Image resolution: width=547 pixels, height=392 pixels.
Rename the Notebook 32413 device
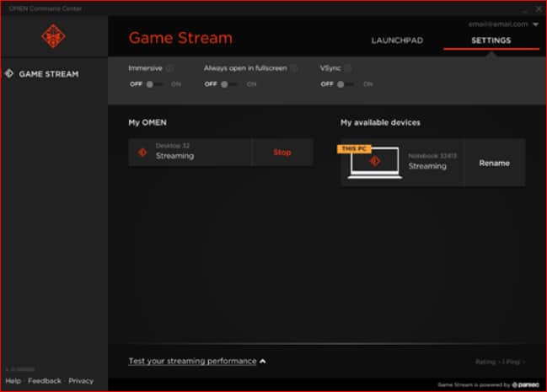[494, 163]
